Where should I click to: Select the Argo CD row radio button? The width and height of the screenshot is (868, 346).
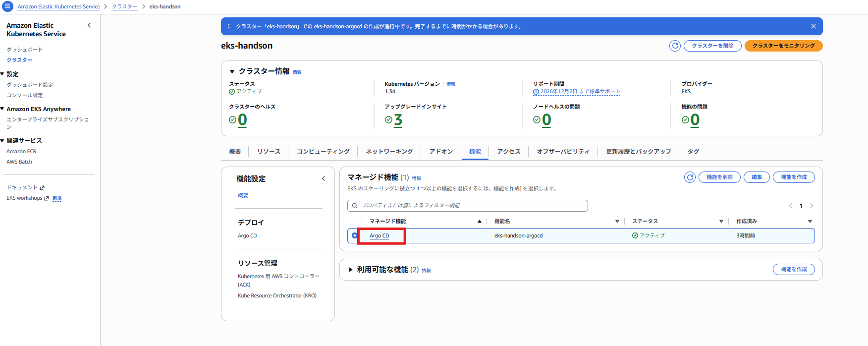coord(355,235)
